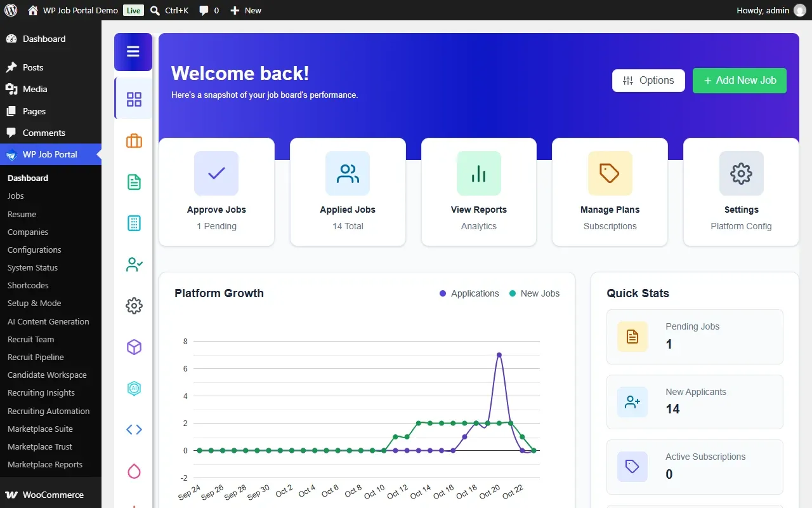The width and height of the screenshot is (812, 508).
Task: Open the teal building companies icon
Action: click(x=134, y=223)
